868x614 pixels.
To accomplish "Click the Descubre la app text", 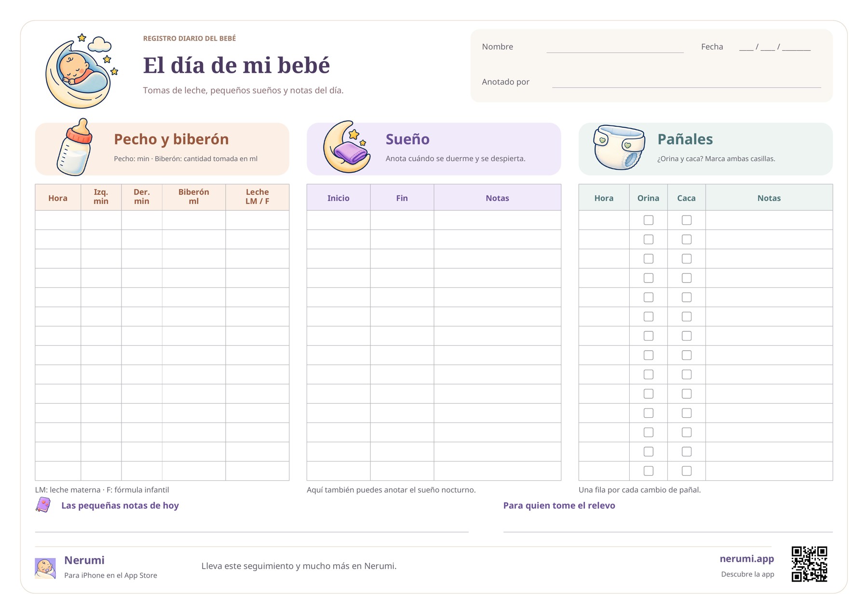I will [x=747, y=574].
